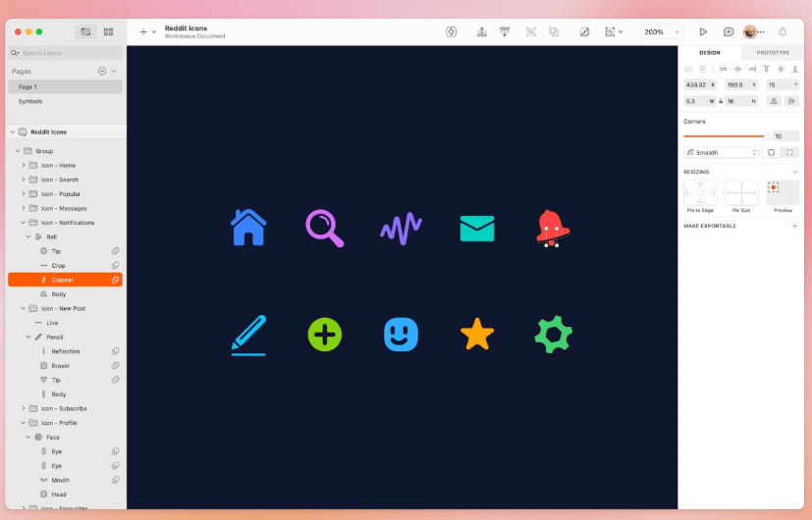Add export preset via Make Exportable plus
812x520 pixels.
pos(795,226)
